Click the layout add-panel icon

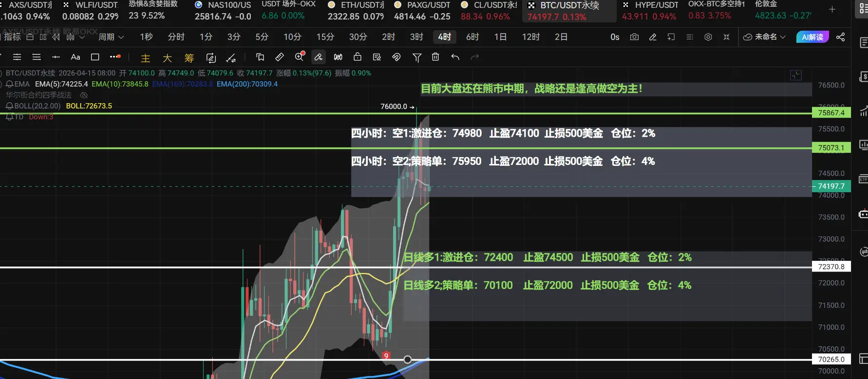671,37
